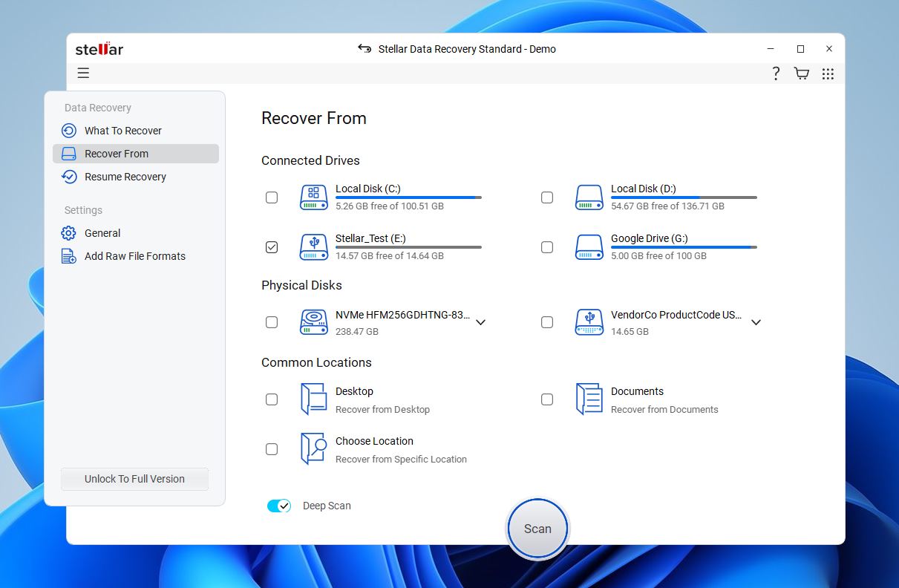Click the Add Raw File Formats icon

68,256
